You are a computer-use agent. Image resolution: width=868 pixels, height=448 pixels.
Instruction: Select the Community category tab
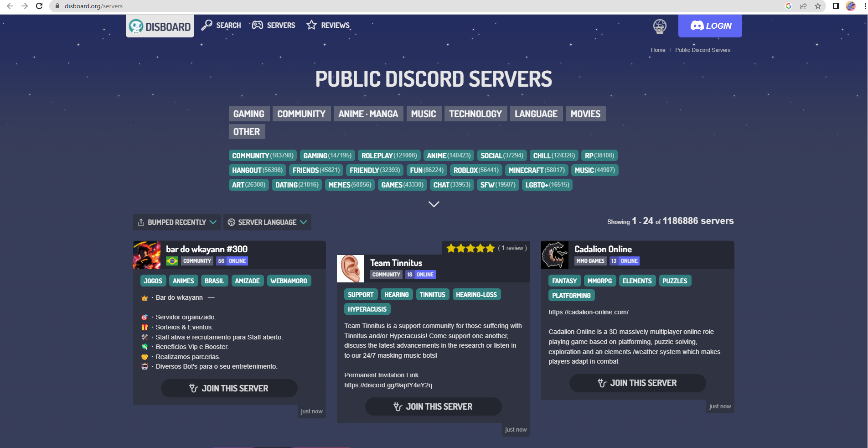pyautogui.click(x=301, y=114)
